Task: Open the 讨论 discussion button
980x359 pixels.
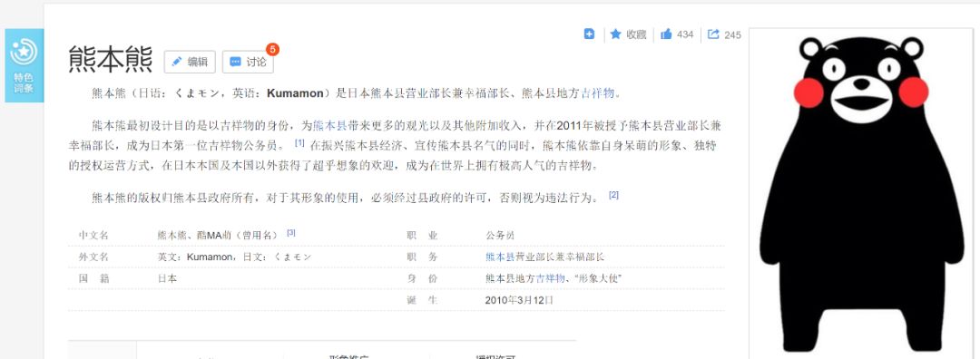Action: [248, 62]
